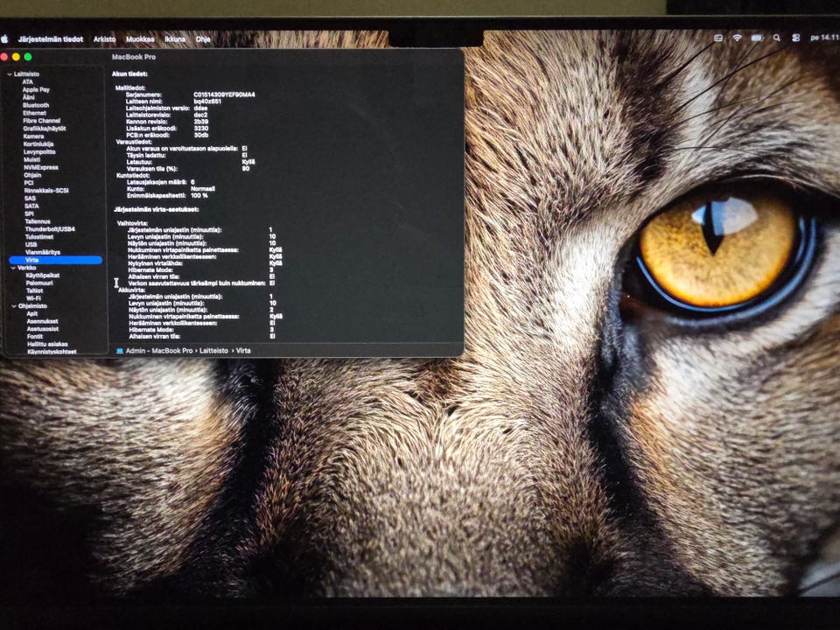Click the Kunto value Normaali

pos(202,189)
